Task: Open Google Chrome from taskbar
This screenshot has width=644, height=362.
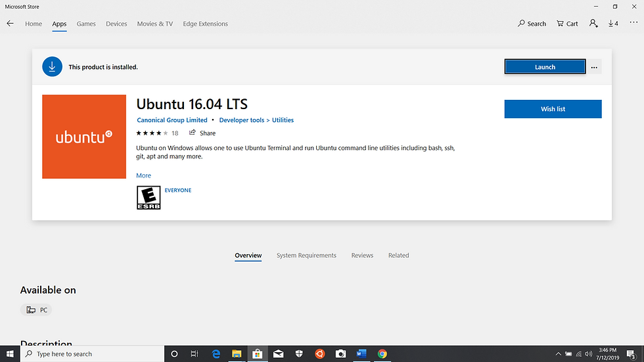Action: [x=382, y=354]
